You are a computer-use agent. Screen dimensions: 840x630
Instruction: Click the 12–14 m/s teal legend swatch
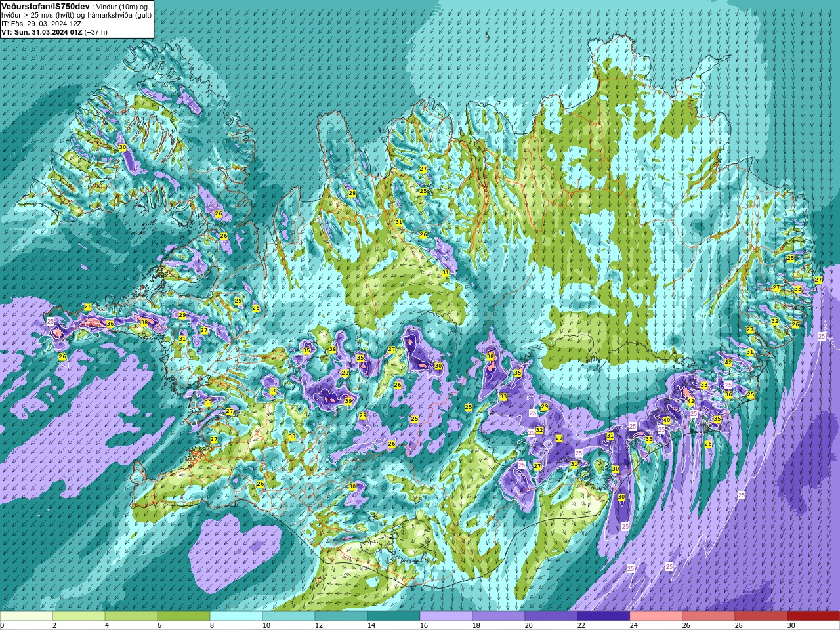coord(341,616)
